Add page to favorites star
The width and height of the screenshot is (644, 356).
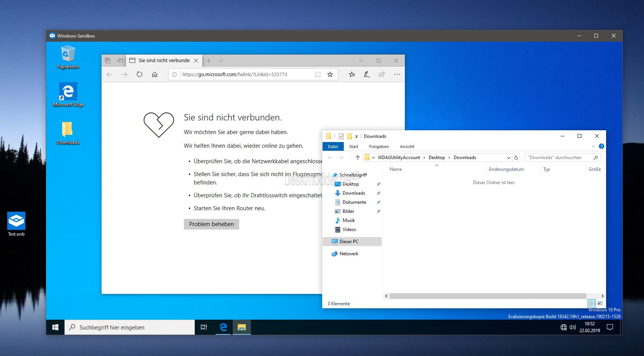(330, 74)
